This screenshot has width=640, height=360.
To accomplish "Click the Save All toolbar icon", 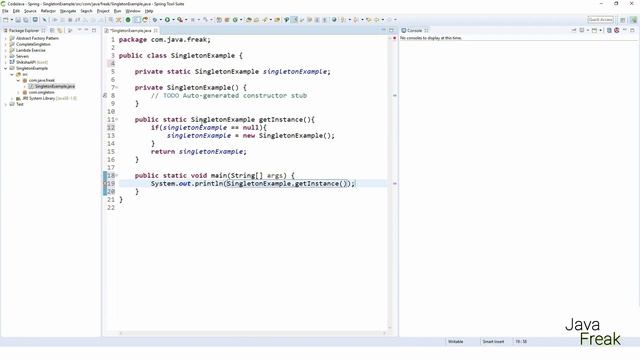I will pos(26,20).
